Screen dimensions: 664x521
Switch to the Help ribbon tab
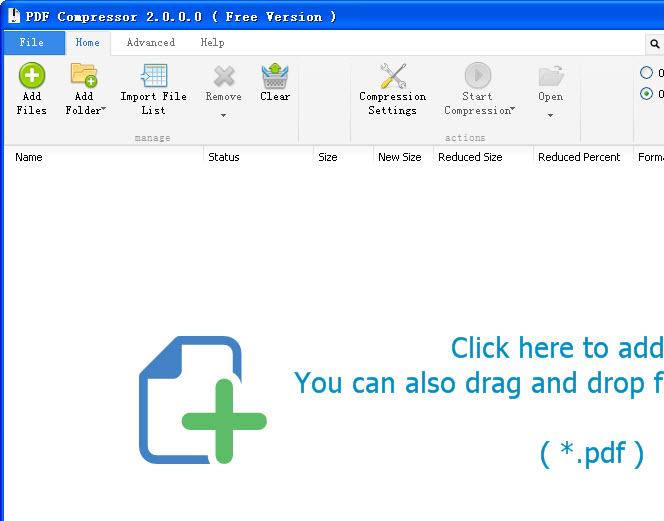click(212, 43)
